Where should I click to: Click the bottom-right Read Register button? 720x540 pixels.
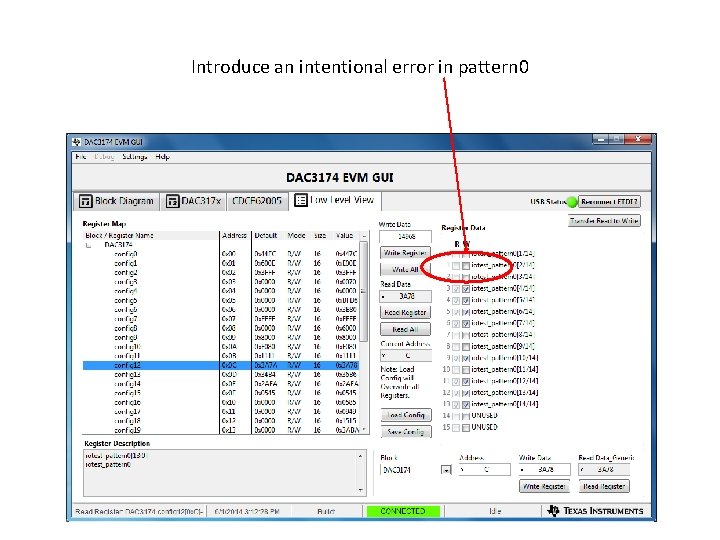604,486
